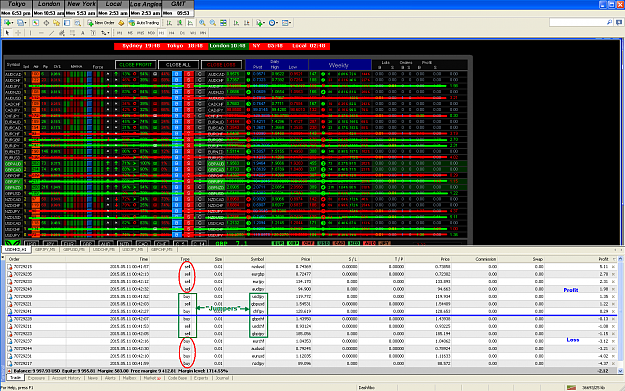Click the blue buy button in AUDCAD row
The height and width of the screenshot is (391, 625).
[x=177, y=74]
